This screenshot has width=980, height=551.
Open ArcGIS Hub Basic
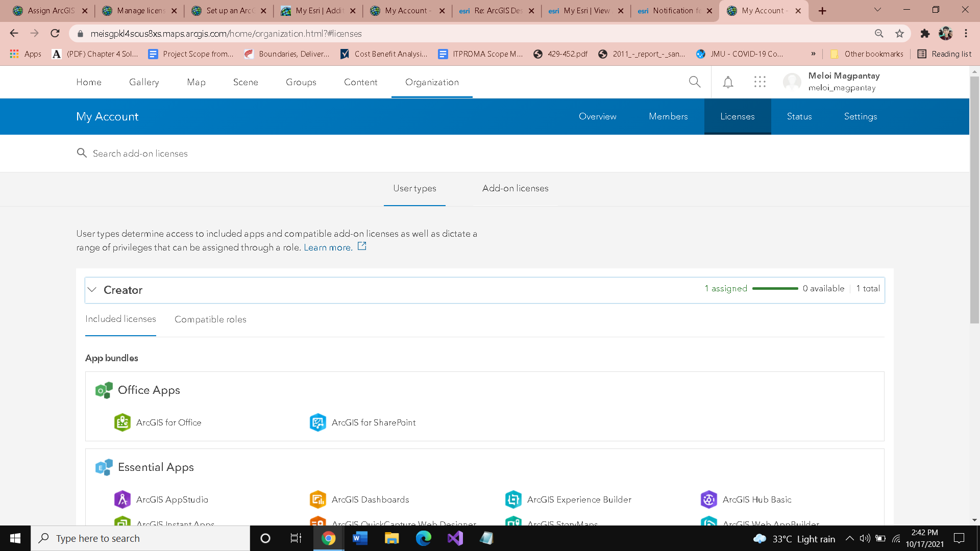coord(709,499)
